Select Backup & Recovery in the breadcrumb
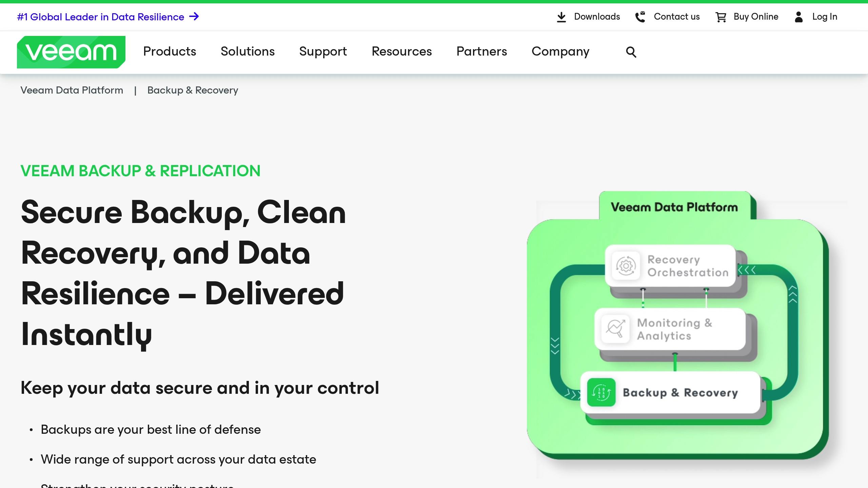The width and height of the screenshot is (868, 488). pos(192,90)
